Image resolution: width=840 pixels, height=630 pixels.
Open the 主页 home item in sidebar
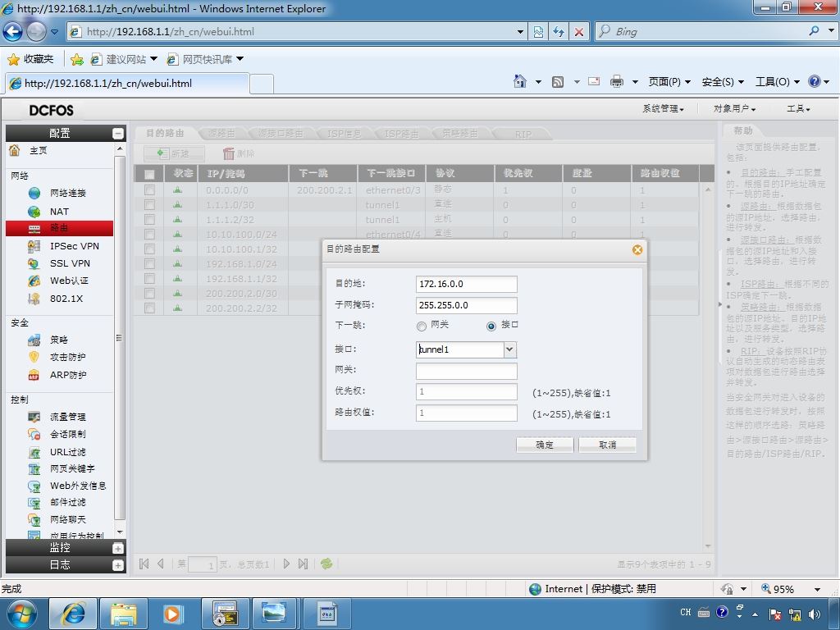(38, 151)
